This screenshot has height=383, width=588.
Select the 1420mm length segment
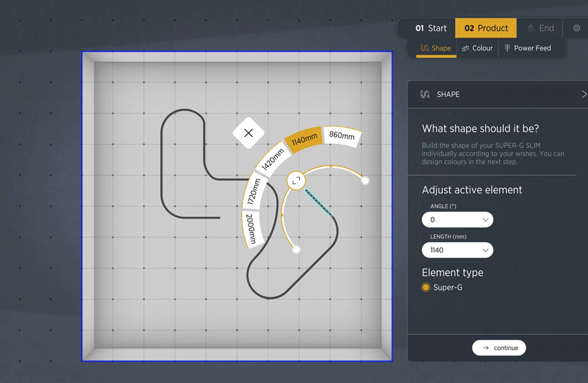[272, 160]
